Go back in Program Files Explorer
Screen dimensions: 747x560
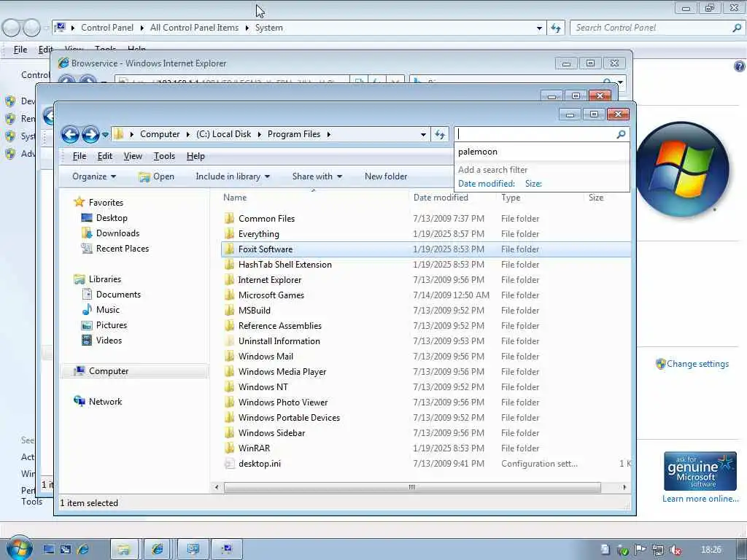70,135
